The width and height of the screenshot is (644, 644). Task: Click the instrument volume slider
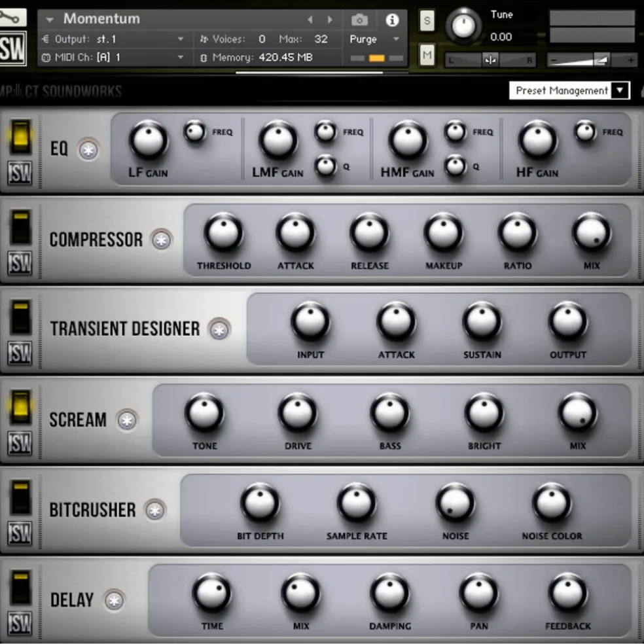point(592,60)
